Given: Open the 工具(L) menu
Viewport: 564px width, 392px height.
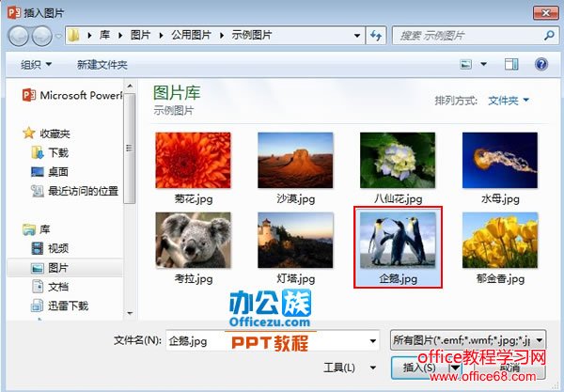Looking at the screenshot, I should click(350, 368).
